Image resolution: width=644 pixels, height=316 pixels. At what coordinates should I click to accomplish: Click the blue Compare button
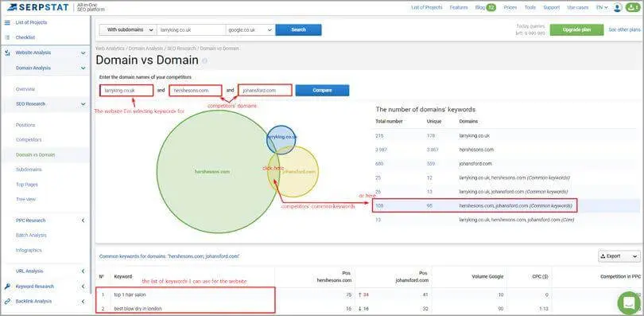point(322,91)
